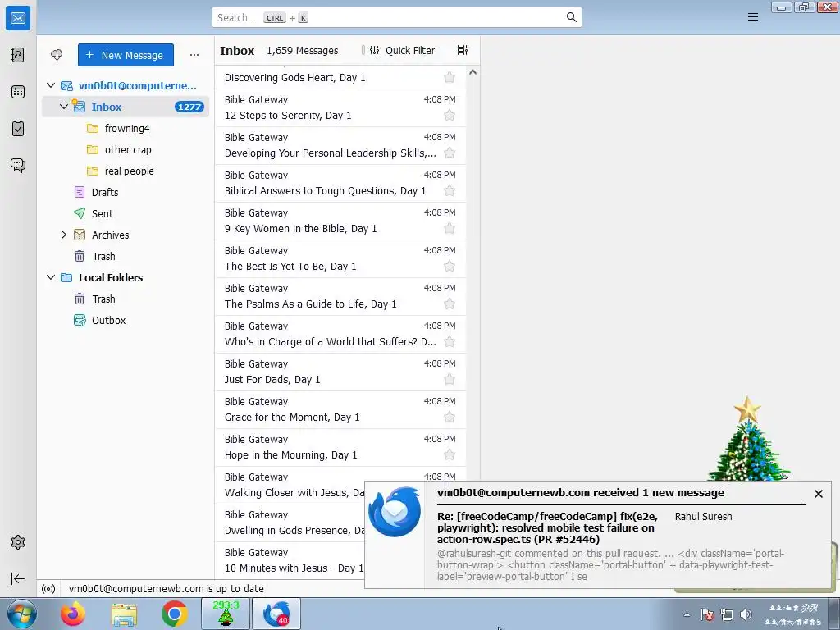Open 10 Minutes with Jesus - Day 1 message
Image resolution: width=840 pixels, height=630 pixels.
coord(290,560)
